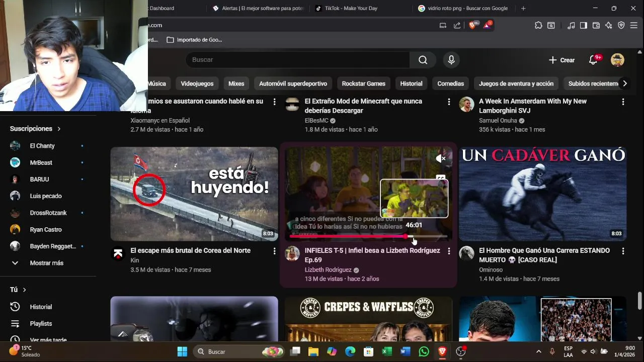This screenshot has width=644, height=362.
Task: Select the Mixes filter chip
Action: coord(236,83)
